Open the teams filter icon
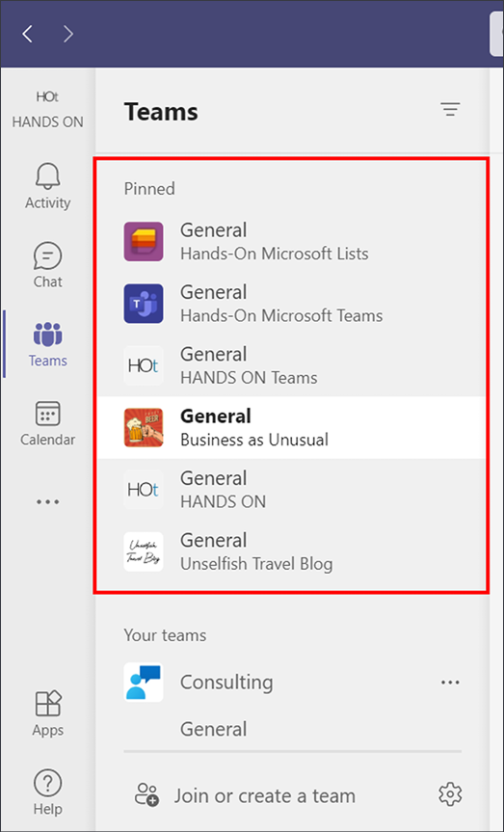Viewport: 504px width, 832px height. point(450,109)
